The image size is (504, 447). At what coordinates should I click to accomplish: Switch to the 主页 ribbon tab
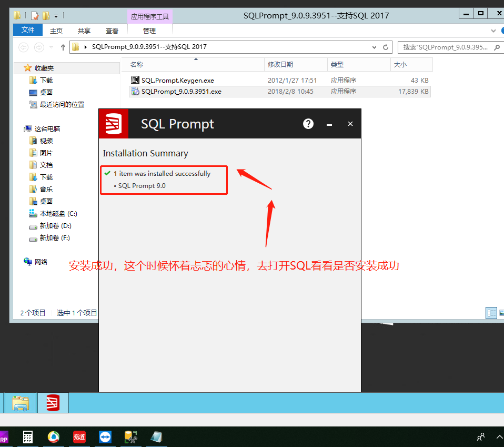56,31
